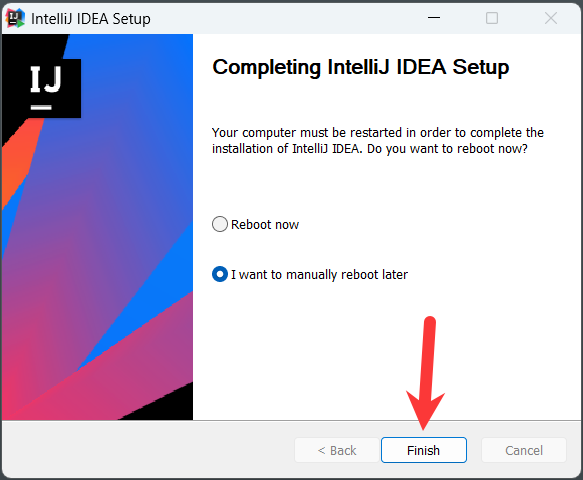Cancel the installation wizard

pos(524,450)
